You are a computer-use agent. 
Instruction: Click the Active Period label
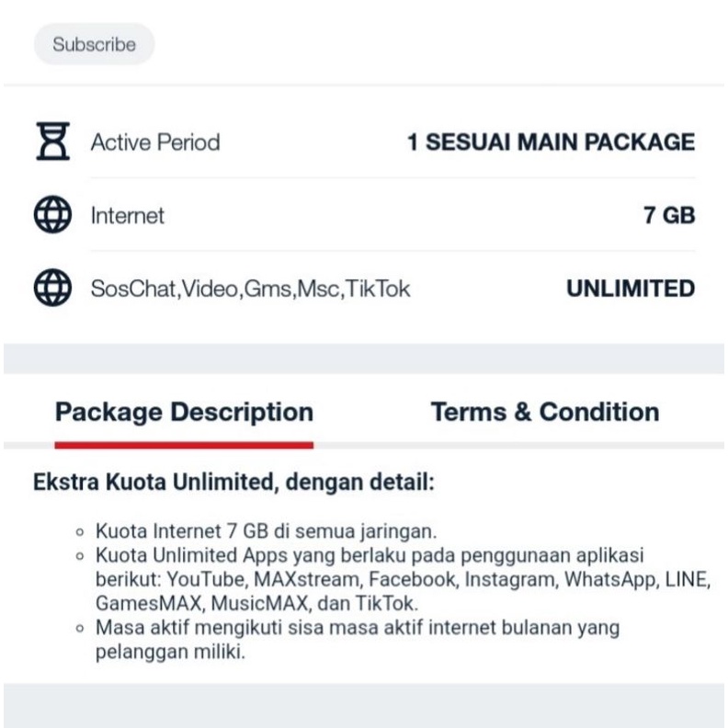pyautogui.click(x=155, y=142)
